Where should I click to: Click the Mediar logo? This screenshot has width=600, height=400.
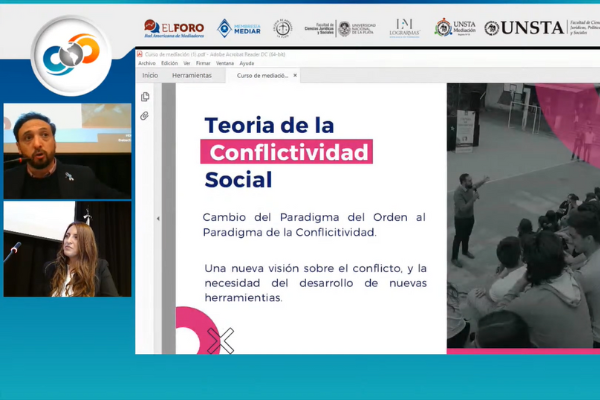pyautogui.click(x=238, y=28)
